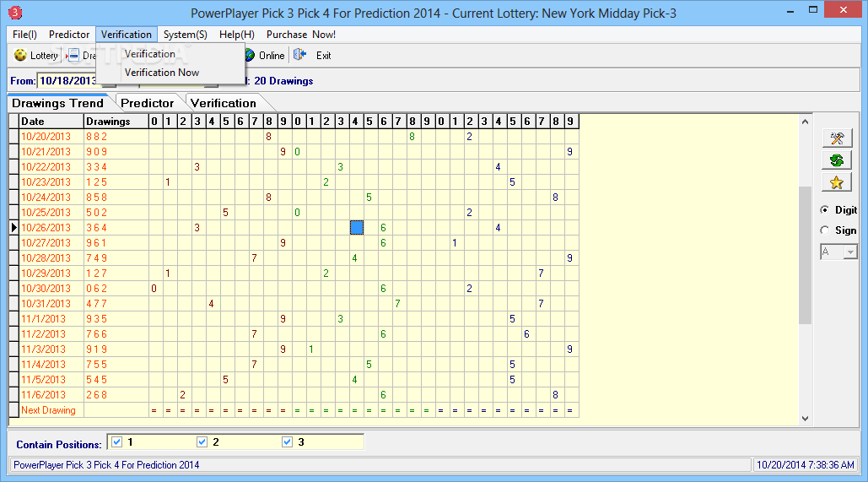Select the 11/4/2013 date cell
This screenshot has height=482, width=868.
(x=51, y=365)
